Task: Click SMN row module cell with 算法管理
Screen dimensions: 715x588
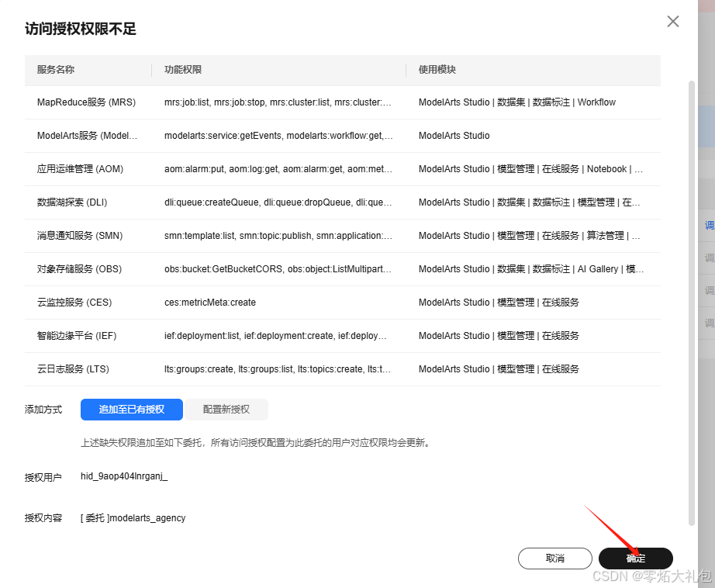Action: 530,235
